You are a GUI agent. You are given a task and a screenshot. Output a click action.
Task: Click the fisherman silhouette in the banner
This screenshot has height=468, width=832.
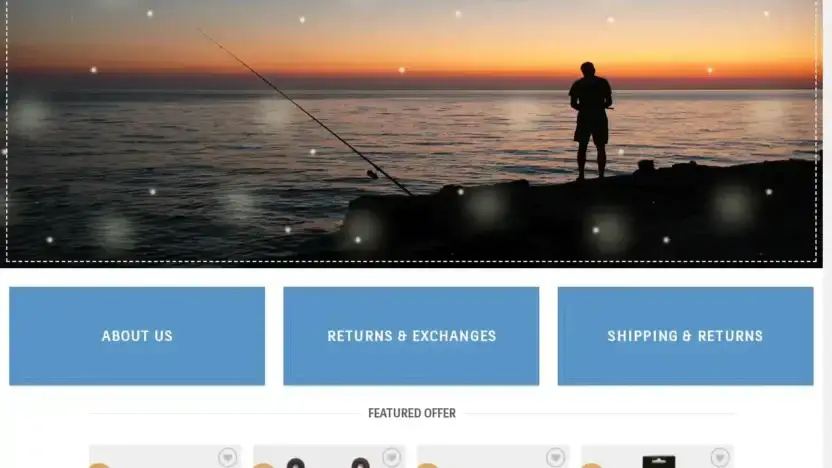(591, 121)
